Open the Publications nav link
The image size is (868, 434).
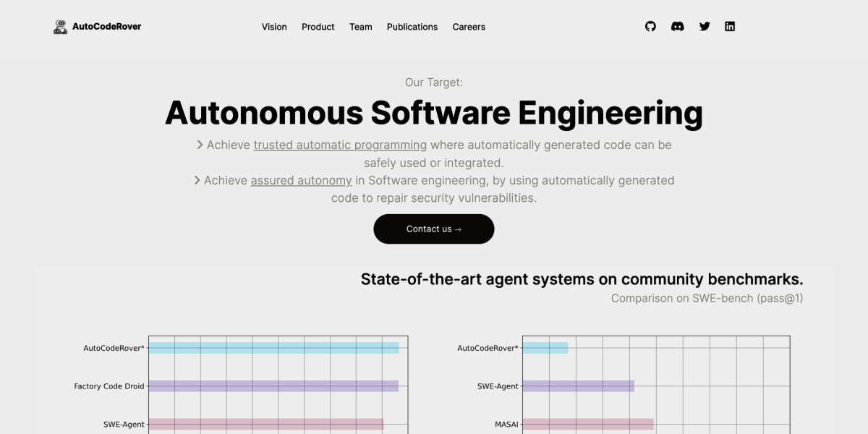(x=412, y=27)
